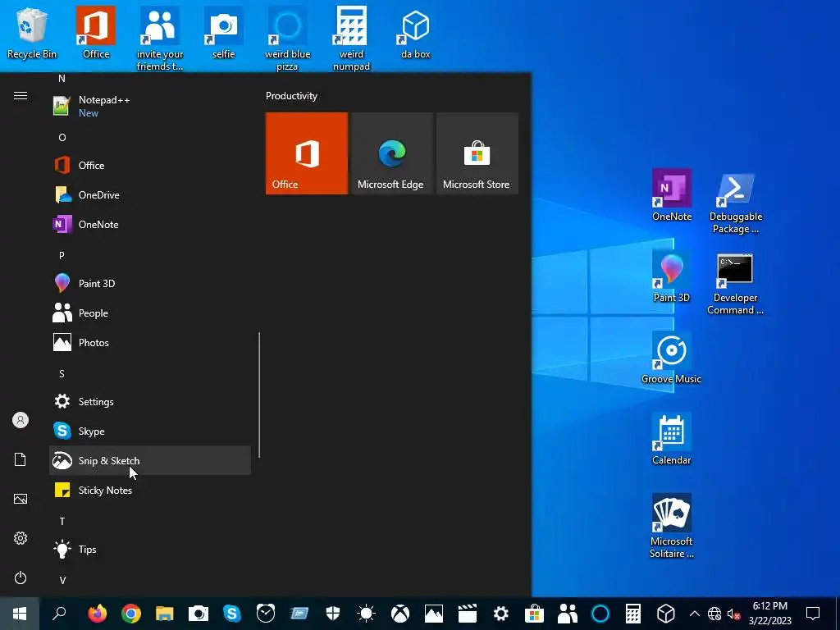Jump to letter N section header
Screen dimensions: 840x630
click(62, 79)
